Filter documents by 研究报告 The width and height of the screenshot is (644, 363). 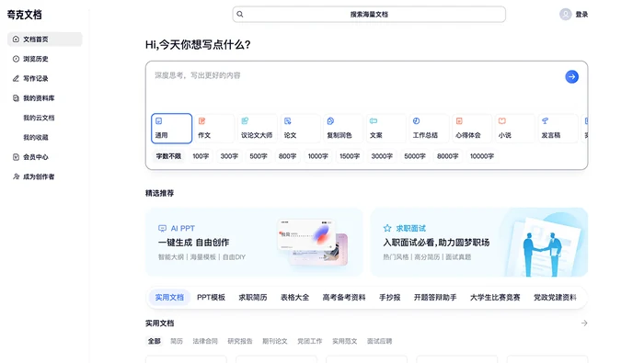(240, 341)
